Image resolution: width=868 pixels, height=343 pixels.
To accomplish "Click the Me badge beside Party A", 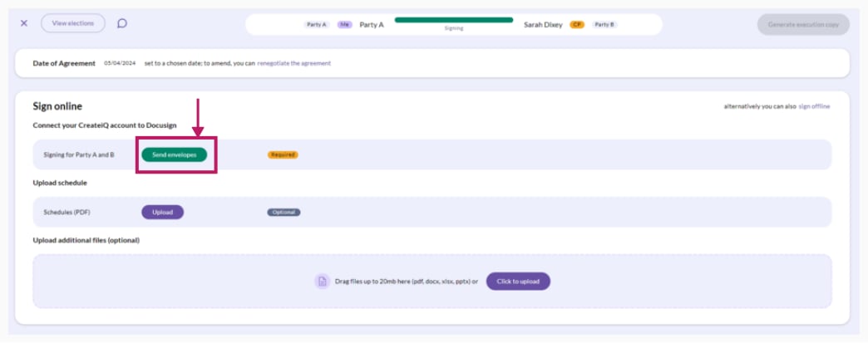I will click(345, 24).
